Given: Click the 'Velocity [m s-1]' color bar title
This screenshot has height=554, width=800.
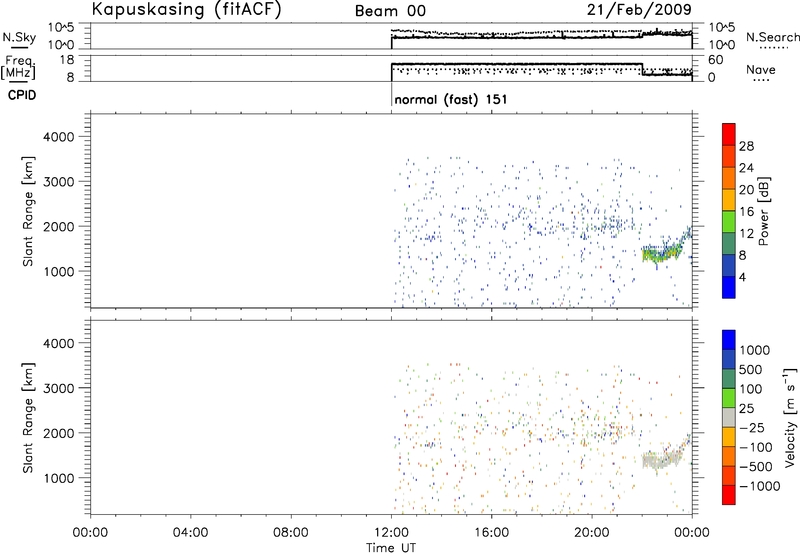Looking at the screenshot, I should pos(790,417).
